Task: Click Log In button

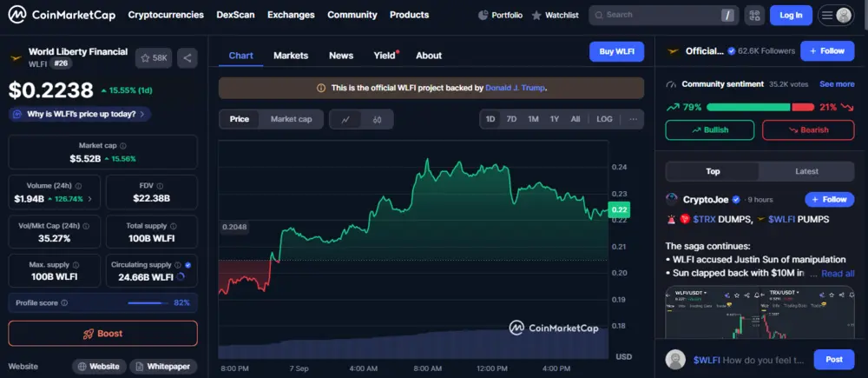Action: click(791, 15)
